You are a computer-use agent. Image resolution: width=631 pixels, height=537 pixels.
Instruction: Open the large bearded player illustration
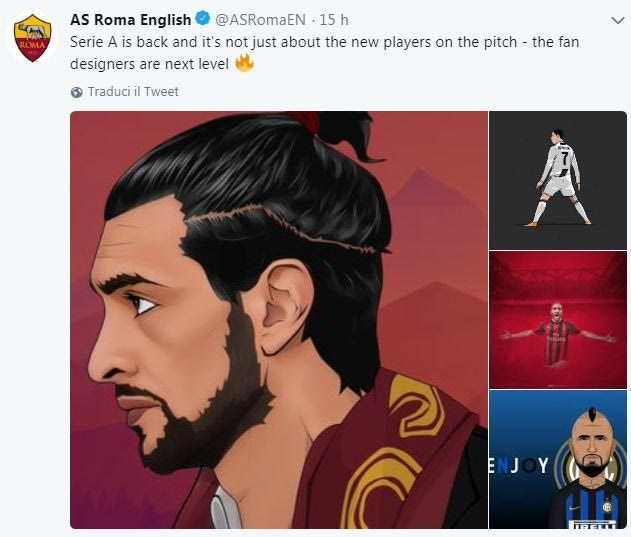click(279, 320)
